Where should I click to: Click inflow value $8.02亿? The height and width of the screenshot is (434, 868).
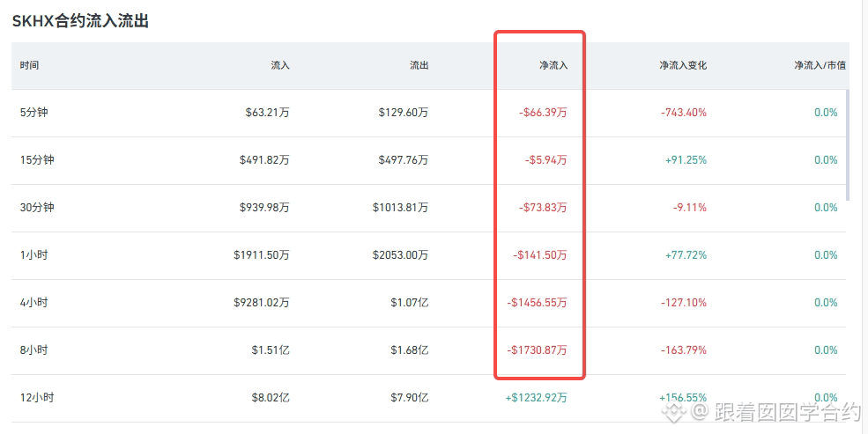271,398
